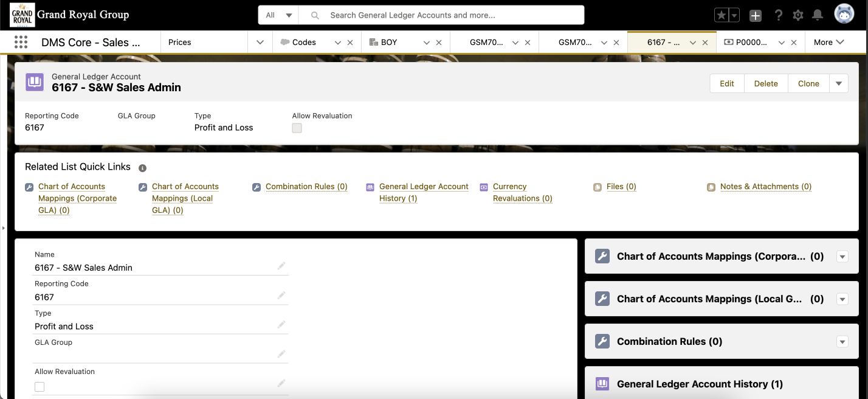Open Notes & Attachments (0) quick link
Viewport: 868px width, 399px height.
click(x=766, y=187)
